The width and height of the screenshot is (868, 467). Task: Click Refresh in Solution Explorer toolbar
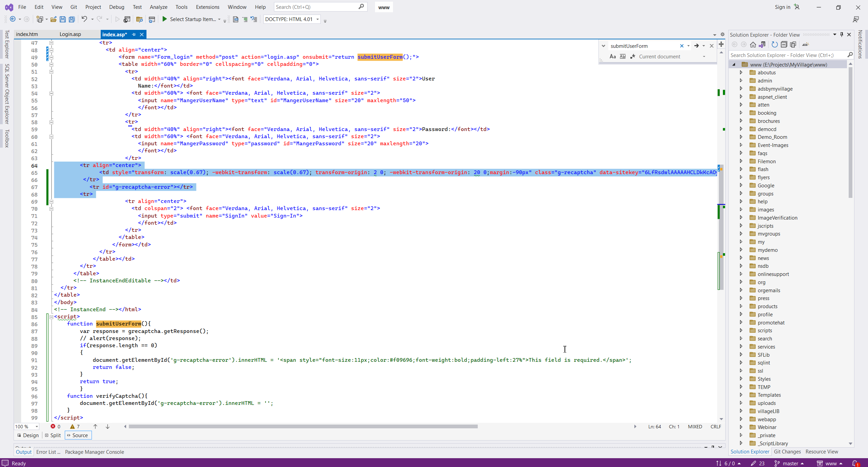tap(774, 44)
